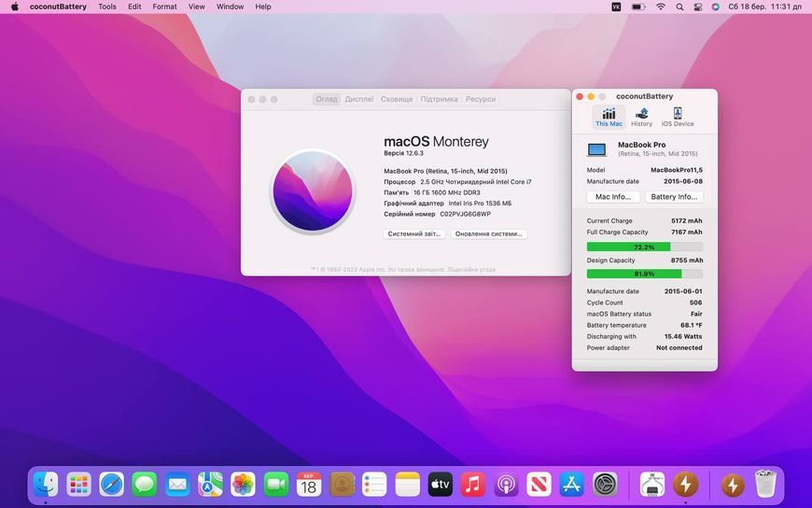Screen dimensions: 812x508
Task: Click the Discharging with 15.46 Watts value
Action: tap(683, 336)
